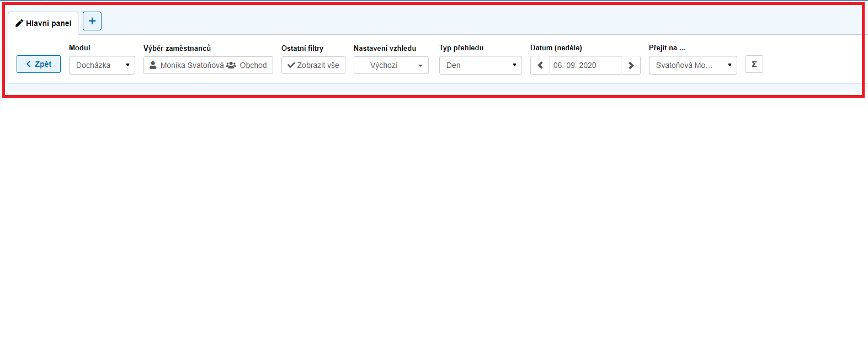
Task: Click the pencil icon on Hlavní panel tab
Action: click(x=19, y=23)
